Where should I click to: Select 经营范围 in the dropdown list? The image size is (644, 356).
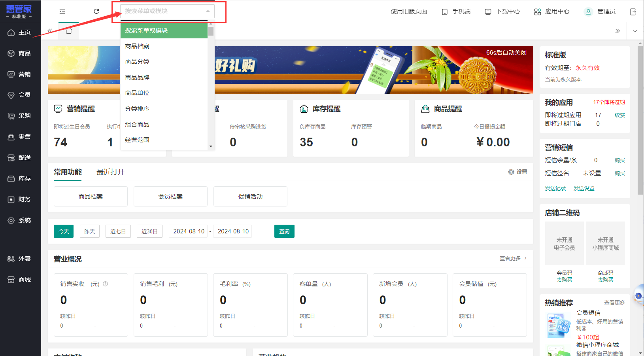(x=164, y=140)
